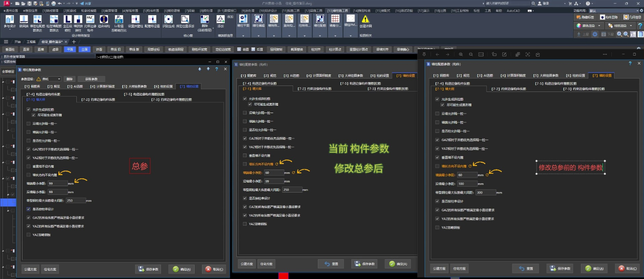Click the 墙身分 grid ribbon icon
This screenshot has height=279, width=644.
(336, 19)
